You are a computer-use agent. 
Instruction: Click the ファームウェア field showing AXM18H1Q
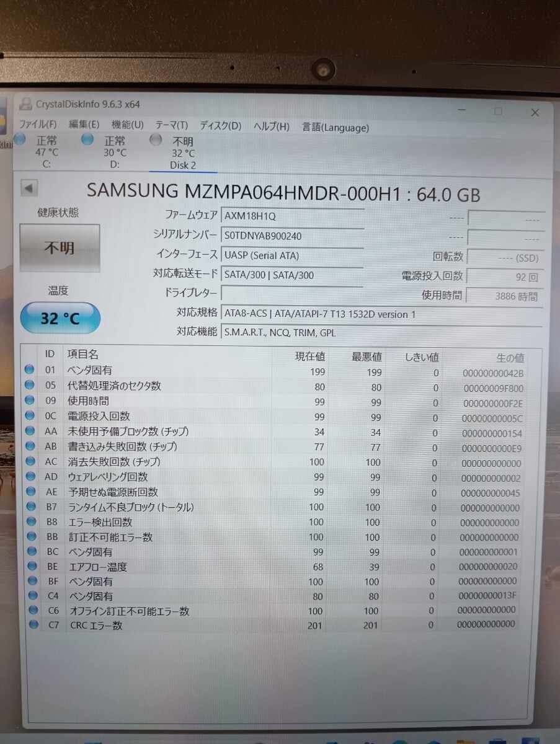pyautogui.click(x=293, y=216)
